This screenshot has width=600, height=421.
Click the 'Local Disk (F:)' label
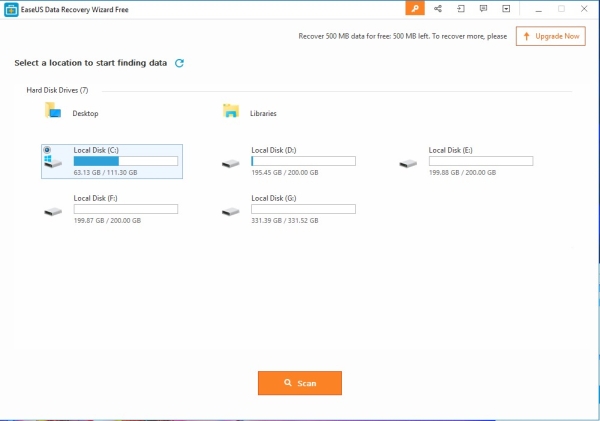pos(96,198)
